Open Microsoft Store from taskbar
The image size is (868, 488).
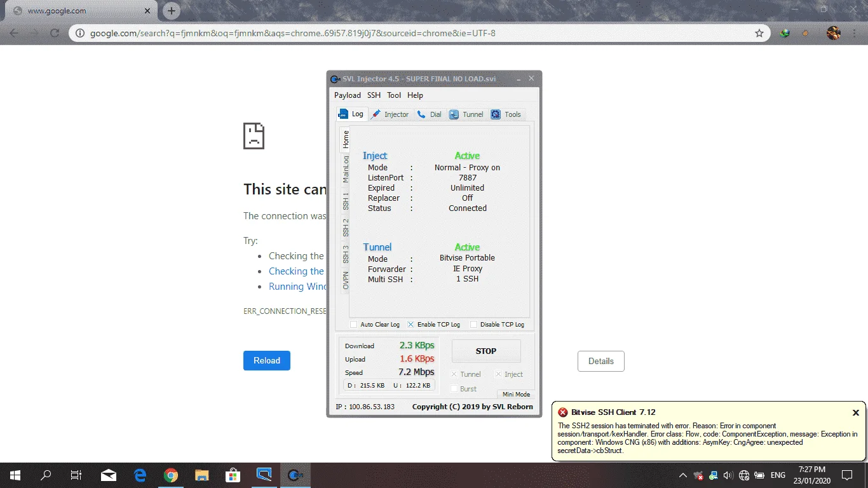pyautogui.click(x=233, y=475)
